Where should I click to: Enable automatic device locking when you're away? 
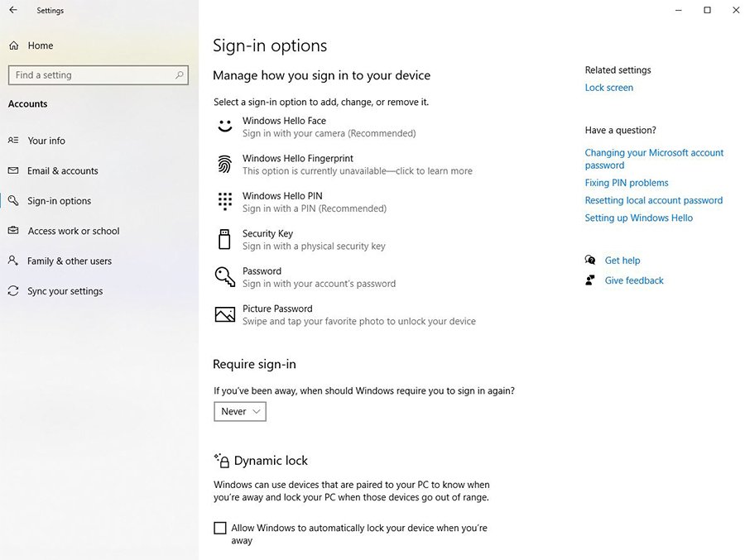click(x=220, y=528)
